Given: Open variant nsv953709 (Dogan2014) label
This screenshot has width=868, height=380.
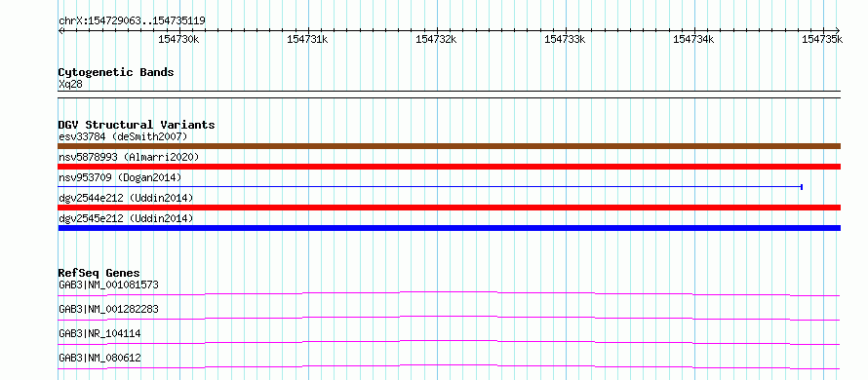Looking at the screenshot, I should [120, 177].
